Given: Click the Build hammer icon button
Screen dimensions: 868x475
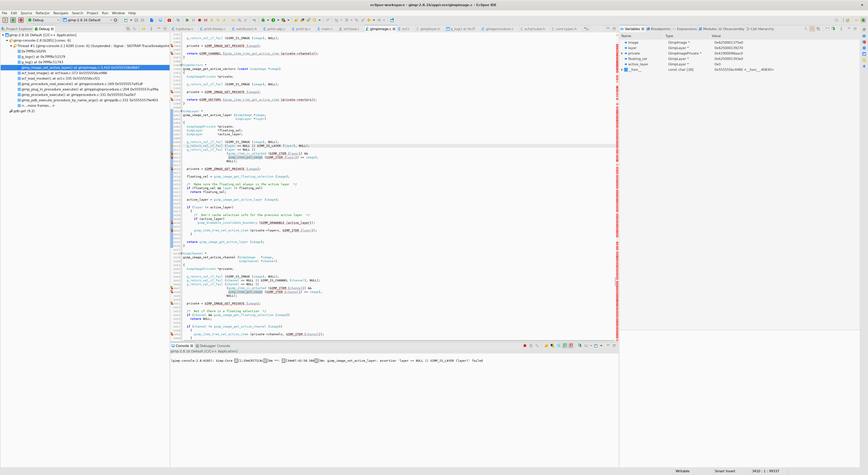Looking at the screenshot, I should pyautogui.click(x=5, y=20).
